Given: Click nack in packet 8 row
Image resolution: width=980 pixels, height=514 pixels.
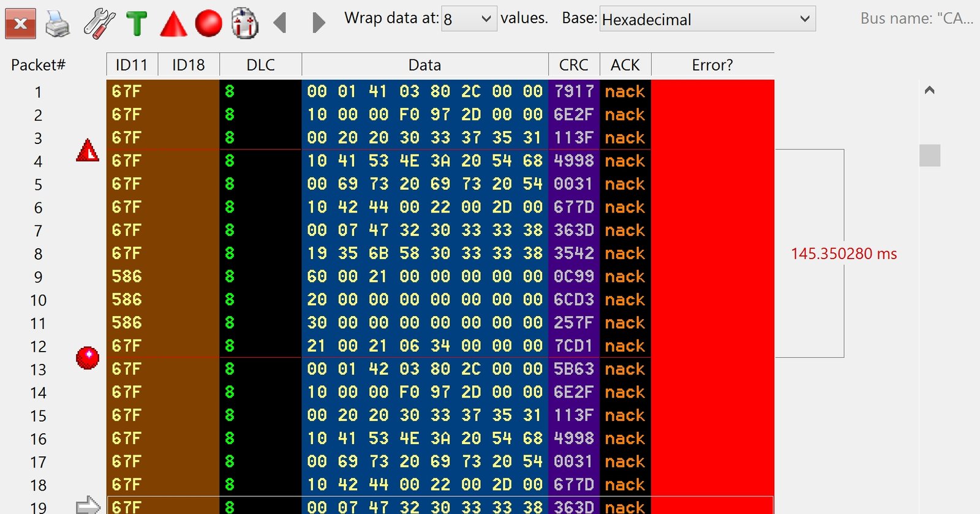Looking at the screenshot, I should (x=625, y=253).
